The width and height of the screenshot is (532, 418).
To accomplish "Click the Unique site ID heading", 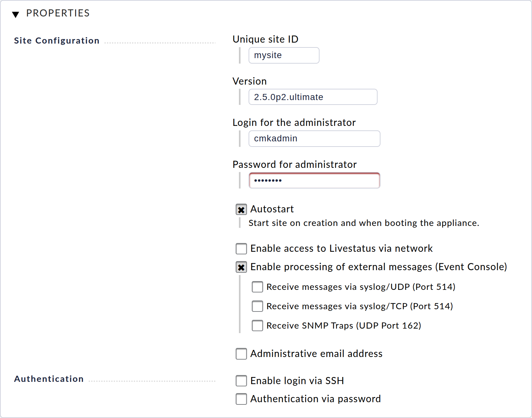I will [265, 39].
